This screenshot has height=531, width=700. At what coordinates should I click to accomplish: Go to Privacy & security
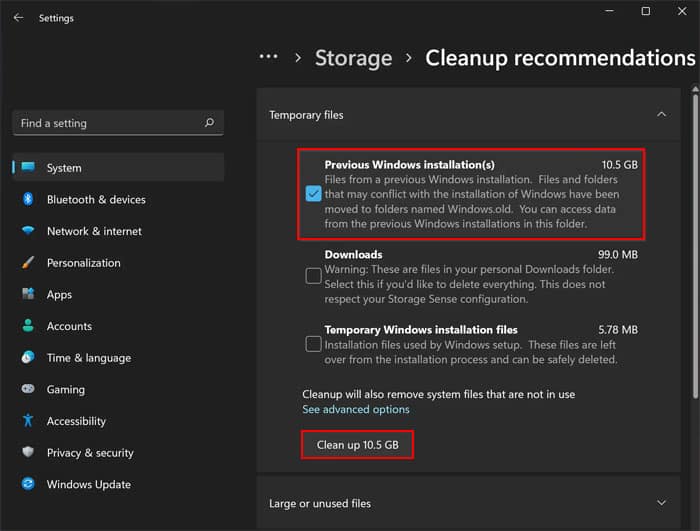coord(118,453)
